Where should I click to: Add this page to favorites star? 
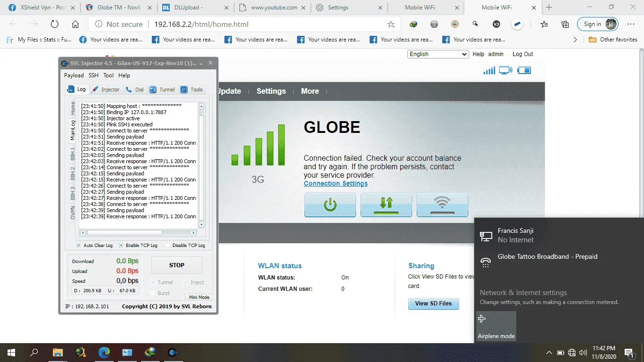click(x=391, y=24)
